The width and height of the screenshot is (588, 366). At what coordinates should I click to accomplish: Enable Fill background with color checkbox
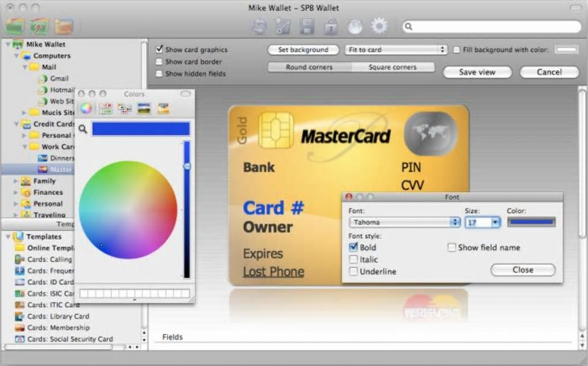pos(457,50)
